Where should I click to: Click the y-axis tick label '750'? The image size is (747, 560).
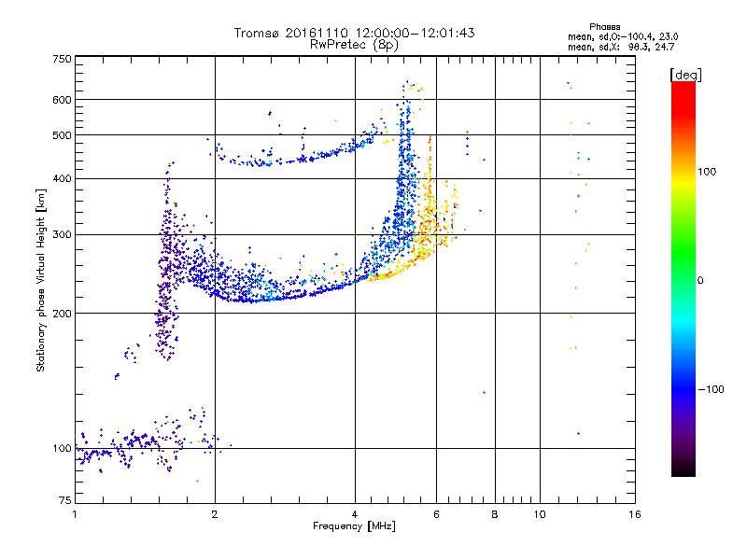tap(62, 59)
